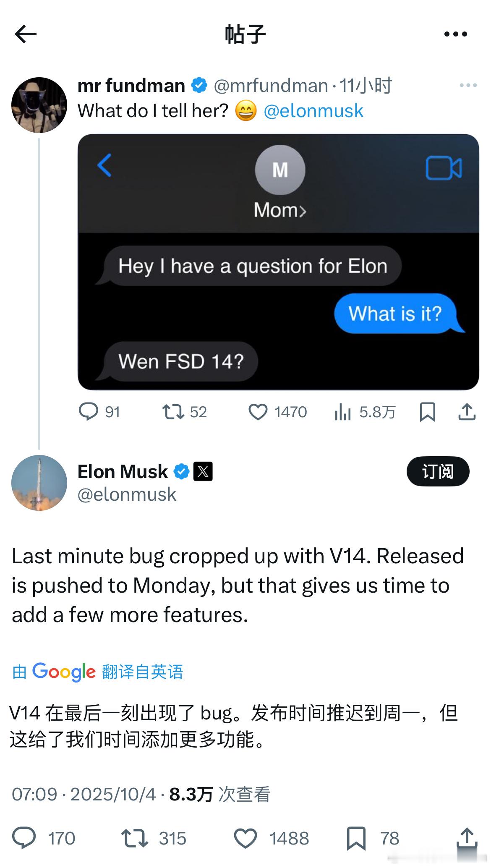Reply to mr fundman's post

coord(89,412)
